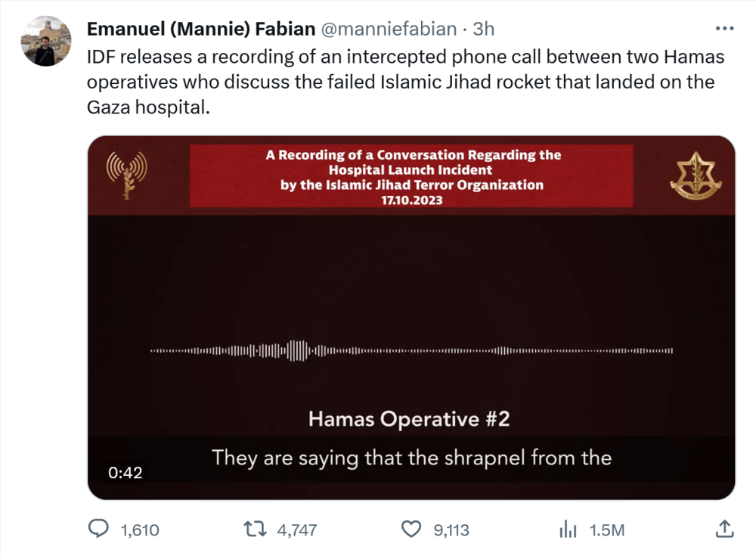This screenshot has width=756, height=556.
Task: Click the gold IDF emblem in the video
Action: click(696, 174)
